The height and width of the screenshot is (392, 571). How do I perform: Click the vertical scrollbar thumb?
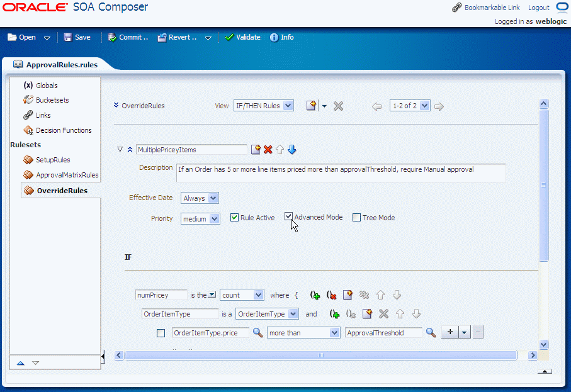click(x=543, y=185)
